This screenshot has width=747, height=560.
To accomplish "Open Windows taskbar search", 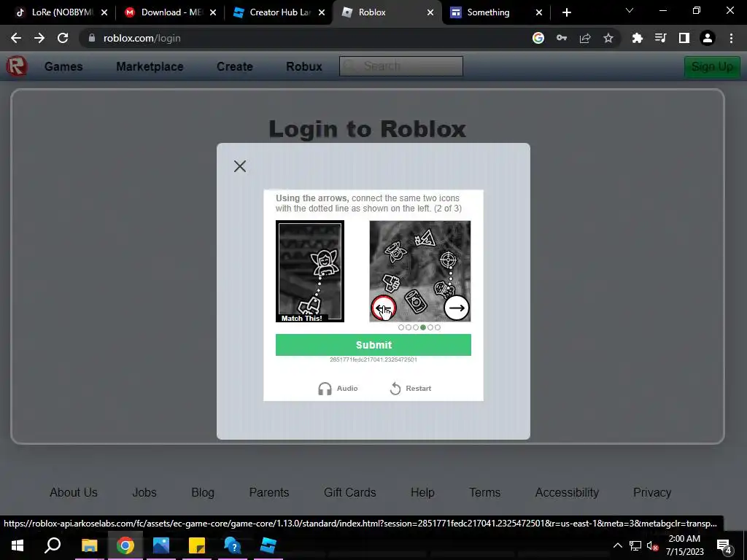I will tap(53, 545).
